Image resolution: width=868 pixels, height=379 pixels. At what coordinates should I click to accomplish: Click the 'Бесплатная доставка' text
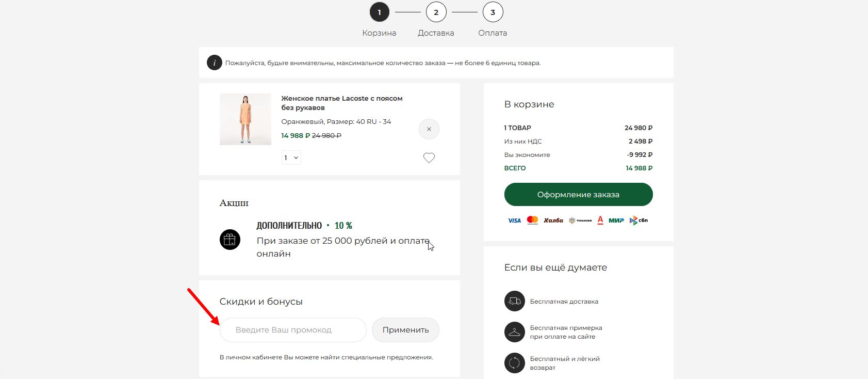click(x=564, y=302)
